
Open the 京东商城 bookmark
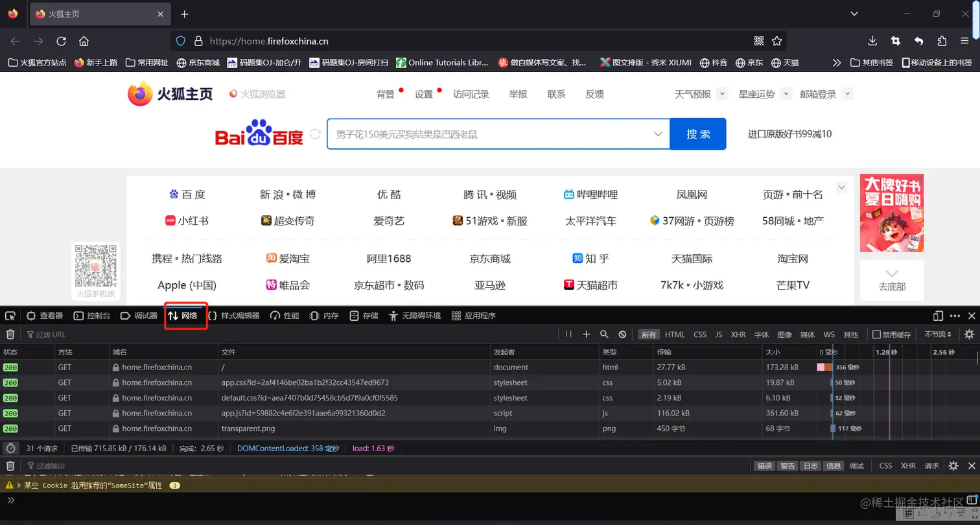(197, 63)
